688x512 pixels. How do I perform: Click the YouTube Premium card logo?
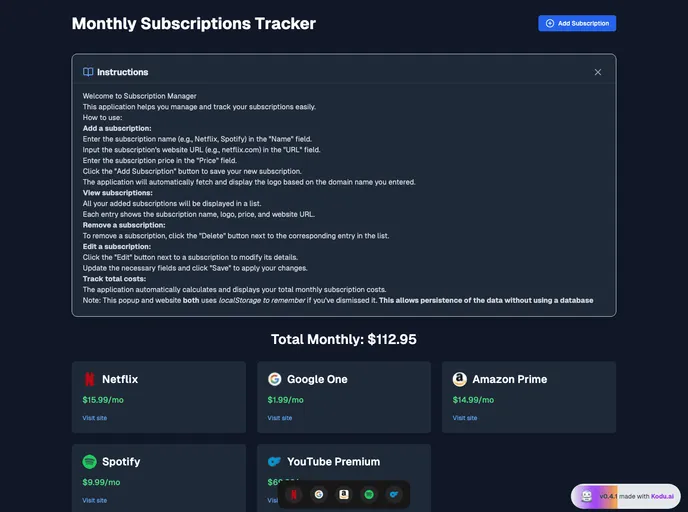[274, 462]
